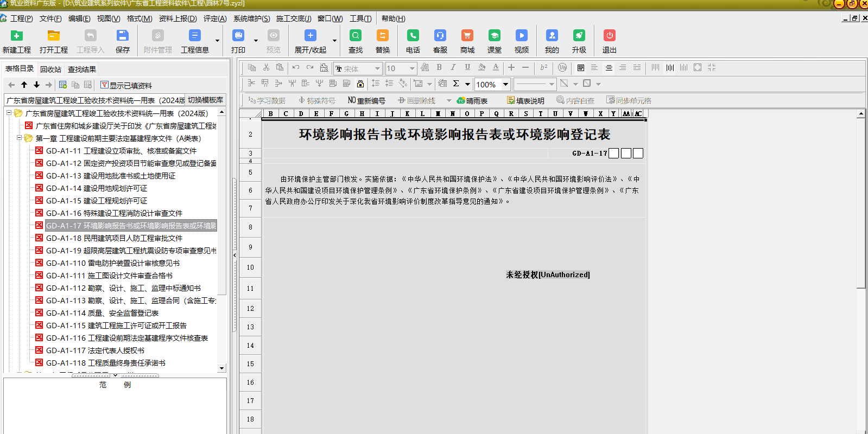Viewport: 868px width, 434px height.
Task: Open the 100% zoom level dropdown
Action: pyautogui.click(x=505, y=84)
